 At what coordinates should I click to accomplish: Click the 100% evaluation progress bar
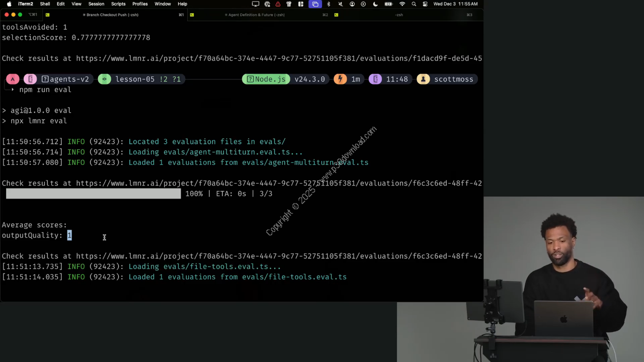(93, 194)
